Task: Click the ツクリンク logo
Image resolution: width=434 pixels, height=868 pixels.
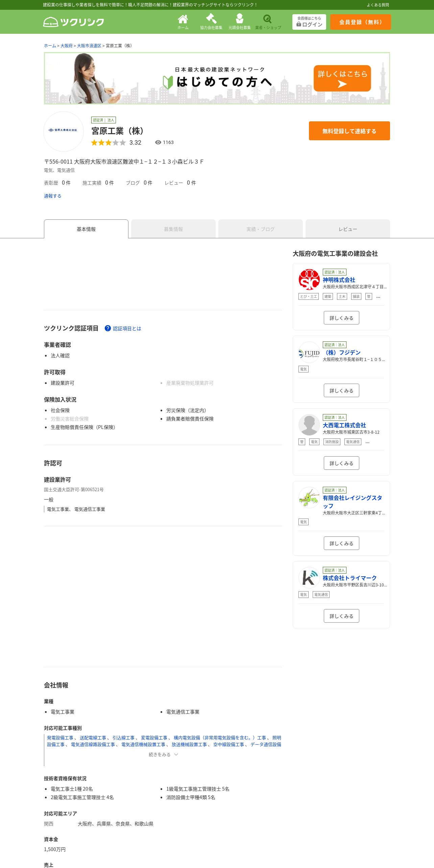Action: pyautogui.click(x=74, y=22)
